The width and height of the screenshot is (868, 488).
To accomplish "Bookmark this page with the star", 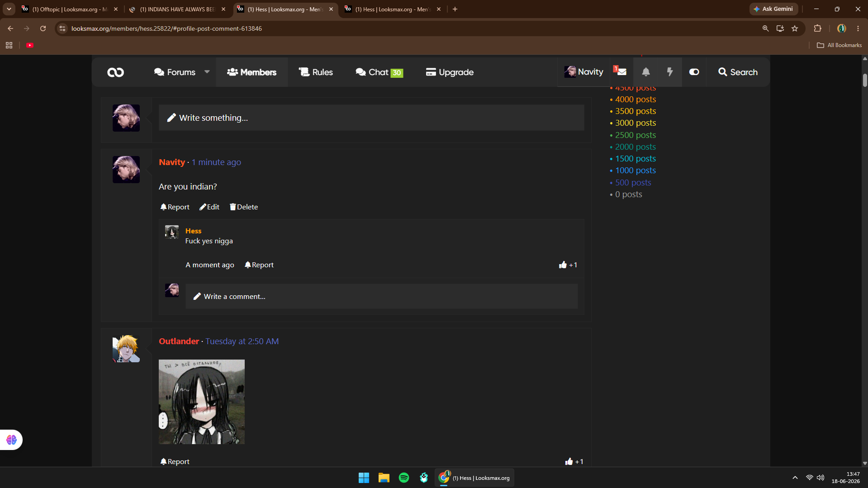I will pyautogui.click(x=795, y=28).
